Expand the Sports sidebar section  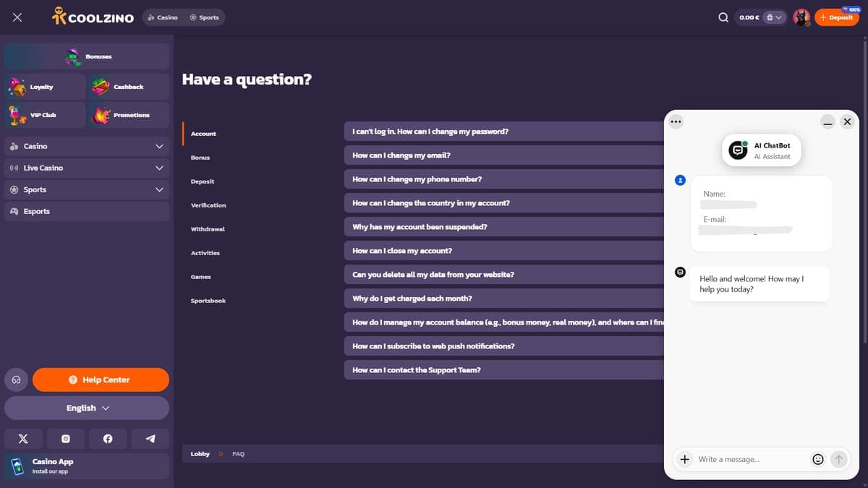(x=87, y=189)
